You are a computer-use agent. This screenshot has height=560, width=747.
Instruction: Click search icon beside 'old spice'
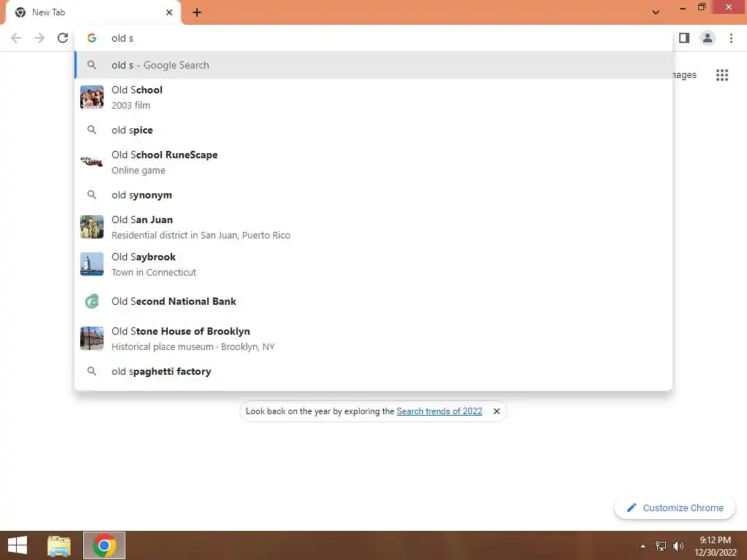coord(91,130)
